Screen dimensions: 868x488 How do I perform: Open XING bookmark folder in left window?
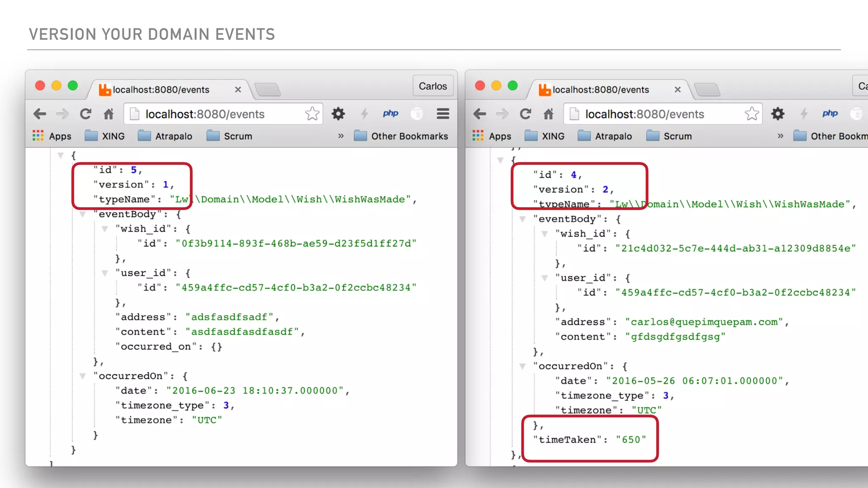pyautogui.click(x=105, y=136)
